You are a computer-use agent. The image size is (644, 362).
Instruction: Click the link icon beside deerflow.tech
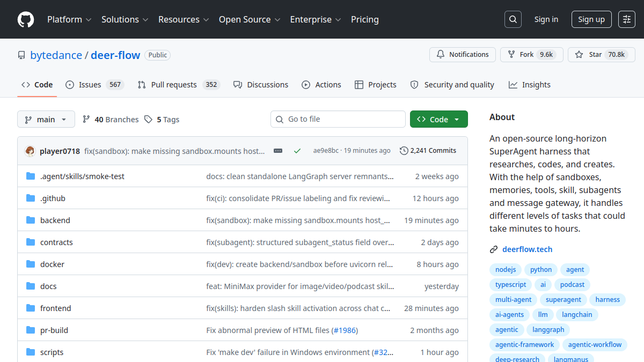tap(494, 249)
